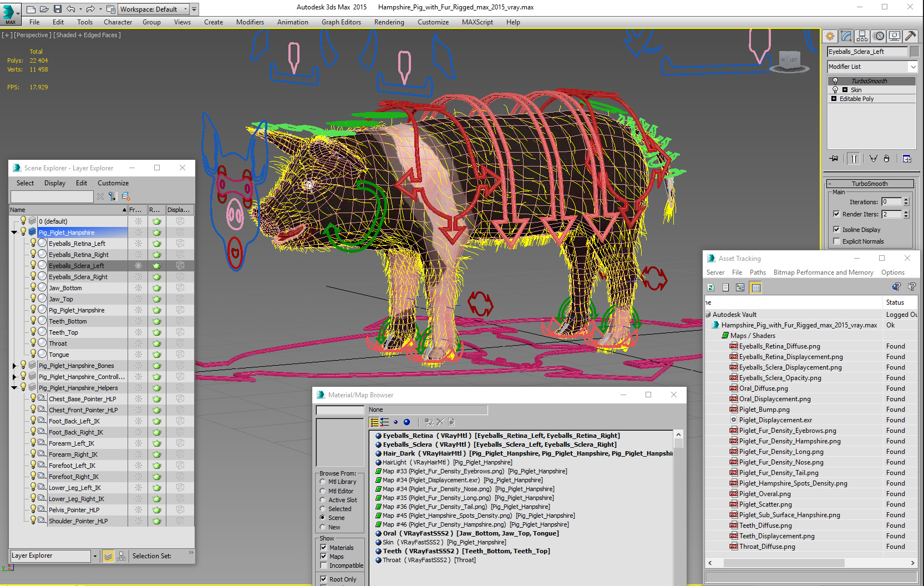Image resolution: width=924 pixels, height=586 pixels.
Task: Click in the object name field Eyeballs_Sclera_Left
Action: pyautogui.click(x=867, y=52)
